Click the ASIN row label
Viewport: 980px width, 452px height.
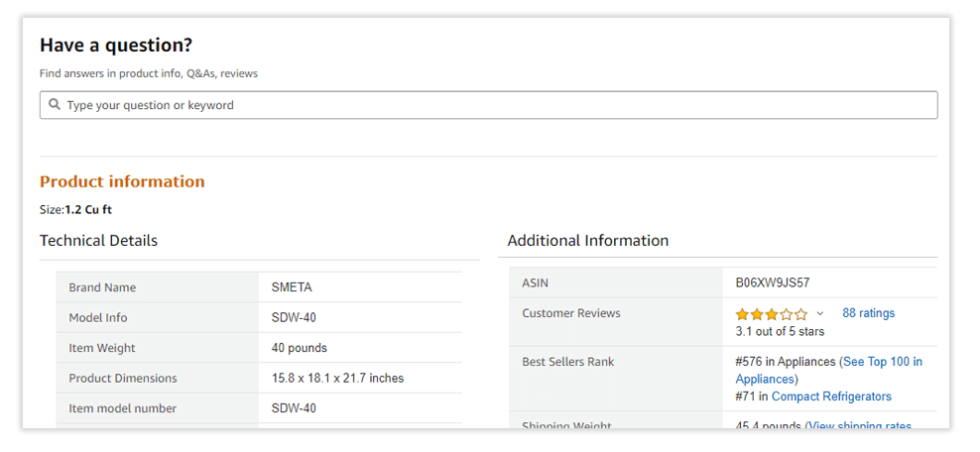(x=535, y=282)
